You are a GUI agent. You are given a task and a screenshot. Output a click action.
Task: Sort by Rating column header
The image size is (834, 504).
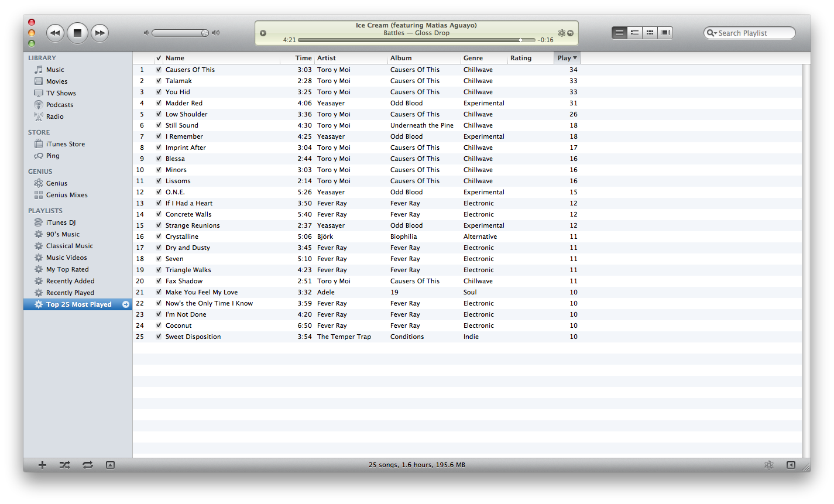coord(530,58)
